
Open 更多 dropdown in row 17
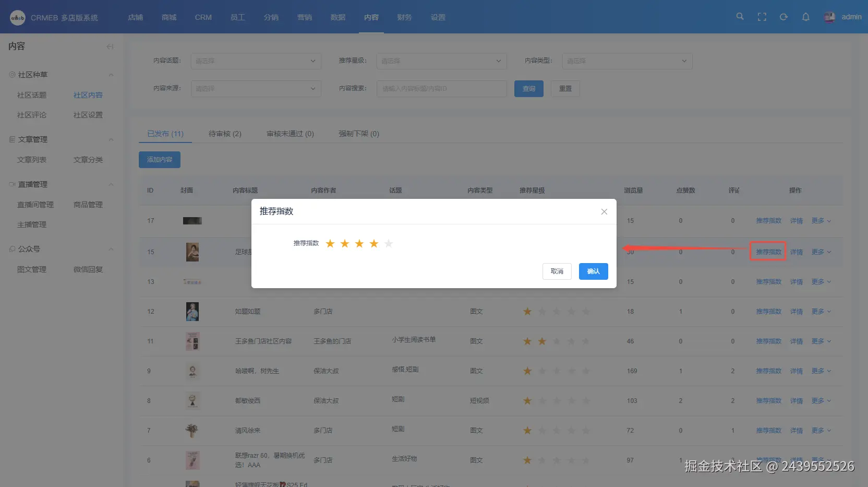821,221
